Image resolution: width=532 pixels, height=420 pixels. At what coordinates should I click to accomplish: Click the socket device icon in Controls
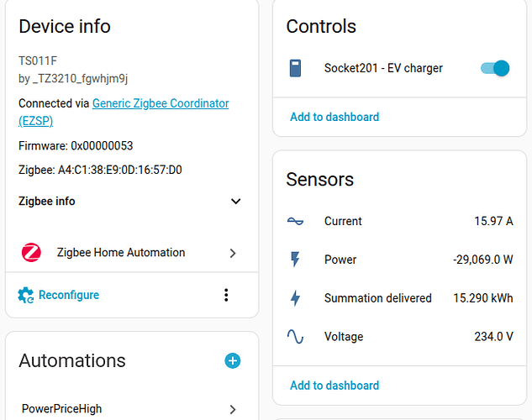(295, 68)
